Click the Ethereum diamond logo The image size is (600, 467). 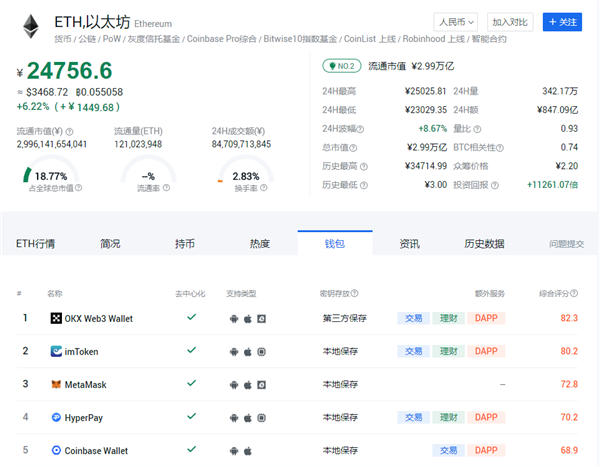pos(31,26)
